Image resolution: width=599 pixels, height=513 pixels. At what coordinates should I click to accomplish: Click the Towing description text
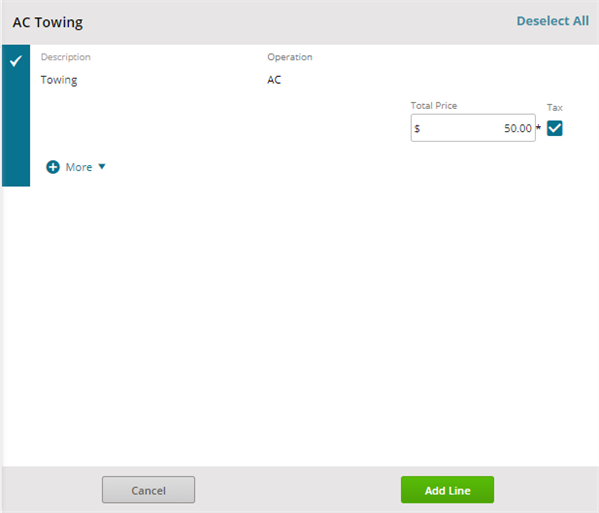[x=59, y=80]
